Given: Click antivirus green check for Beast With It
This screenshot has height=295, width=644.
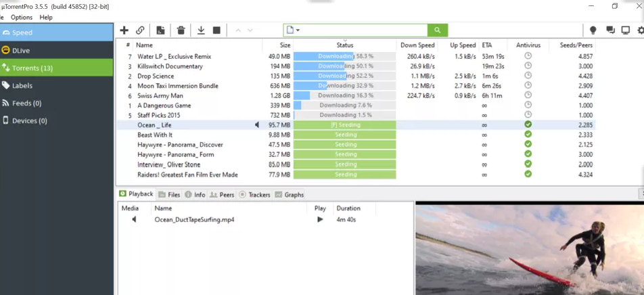Looking at the screenshot, I should [528, 135].
